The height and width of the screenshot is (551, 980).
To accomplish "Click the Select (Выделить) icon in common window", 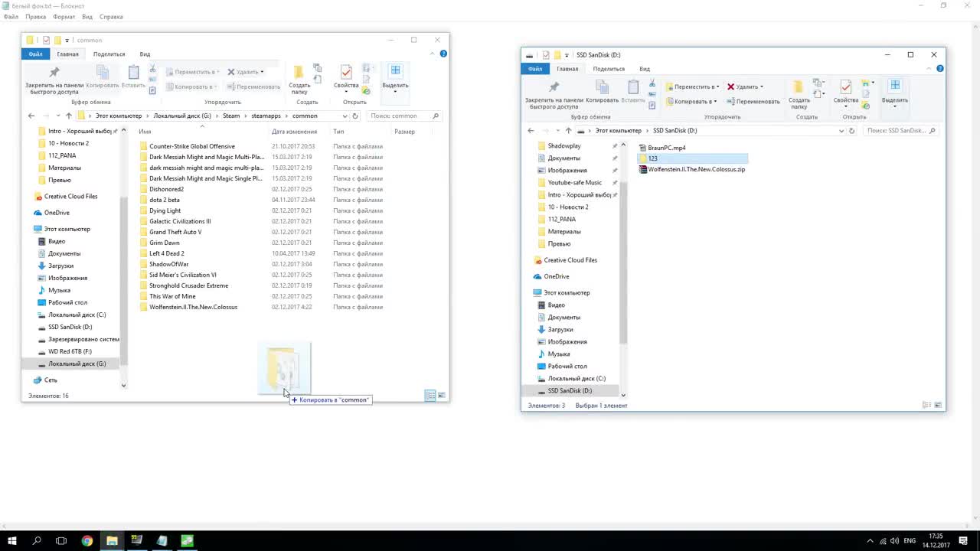I will [395, 70].
